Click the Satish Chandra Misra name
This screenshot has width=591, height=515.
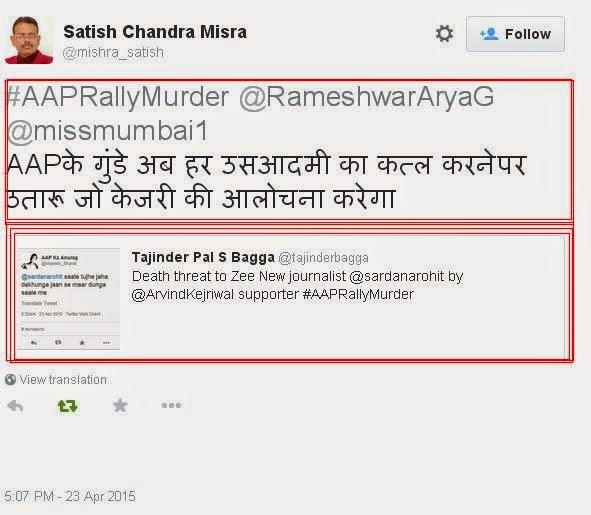155,32
